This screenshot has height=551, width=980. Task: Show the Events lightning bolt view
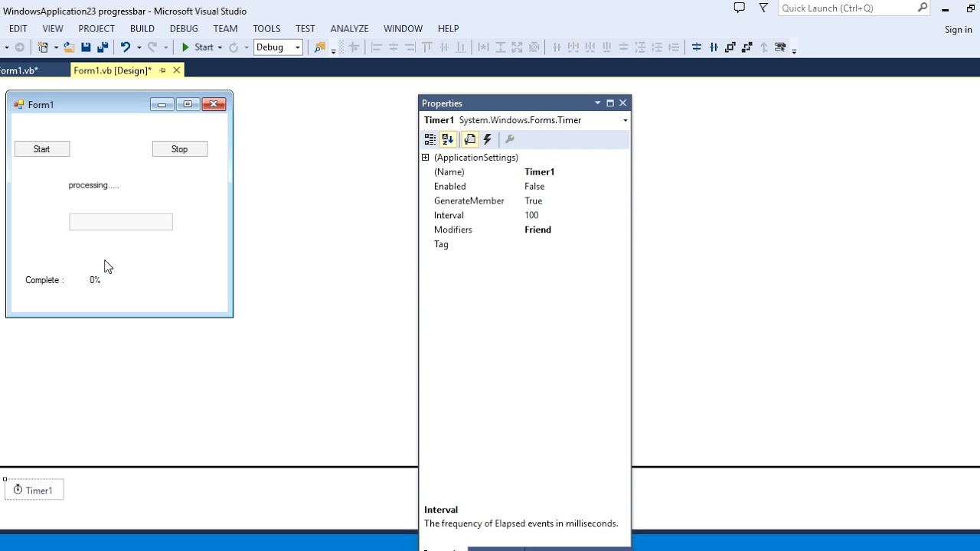pos(488,139)
